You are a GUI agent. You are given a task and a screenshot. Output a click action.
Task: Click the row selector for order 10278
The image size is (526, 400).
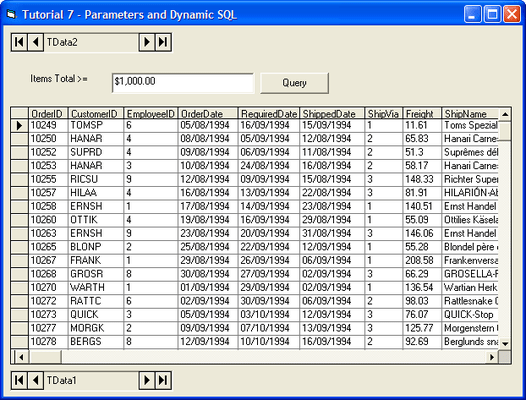(x=19, y=342)
